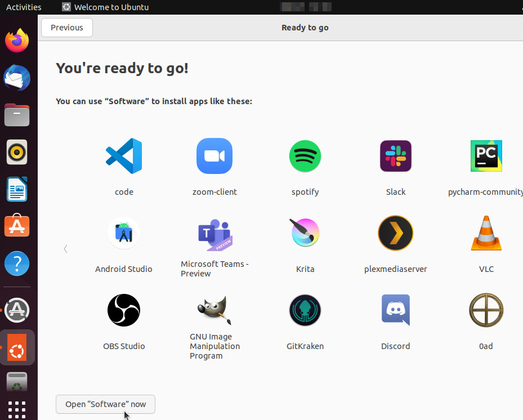Click the "spotify" label

coord(305,192)
